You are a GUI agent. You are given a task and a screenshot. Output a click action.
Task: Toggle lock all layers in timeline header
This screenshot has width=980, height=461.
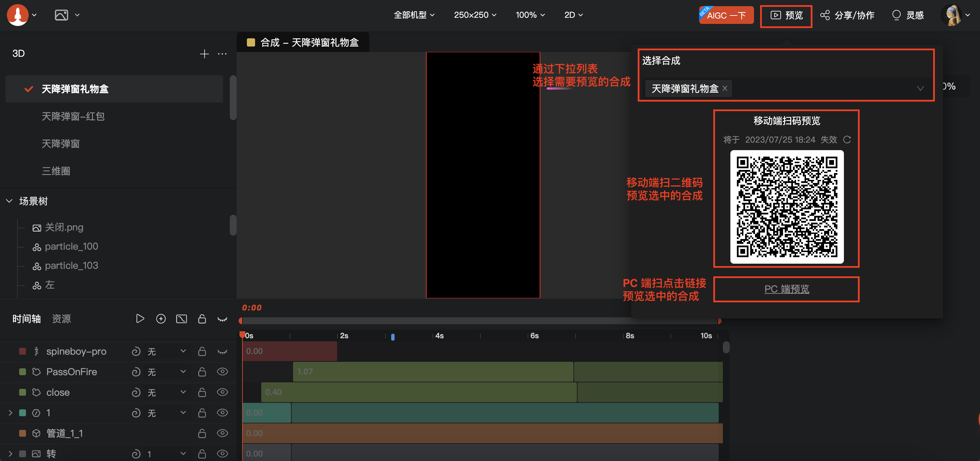click(202, 318)
